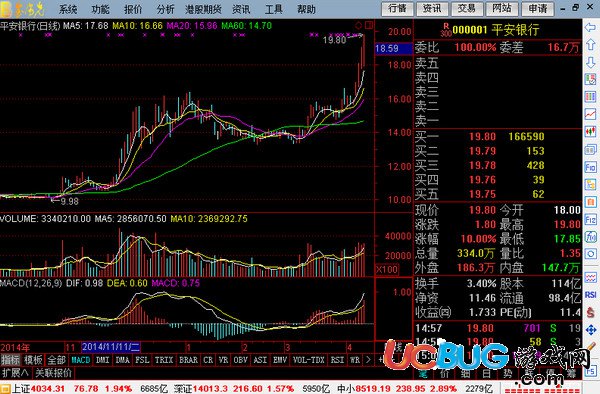
Task: Click the 申请 button
Action: point(538,9)
